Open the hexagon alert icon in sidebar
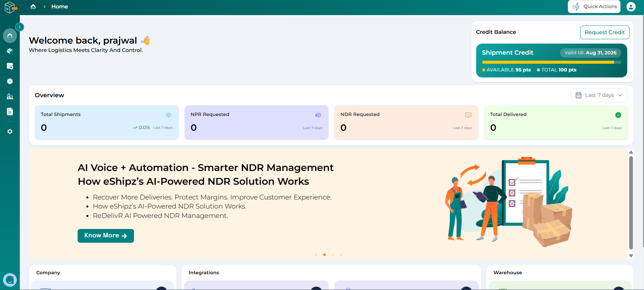This screenshot has width=644, height=290. tap(10, 81)
